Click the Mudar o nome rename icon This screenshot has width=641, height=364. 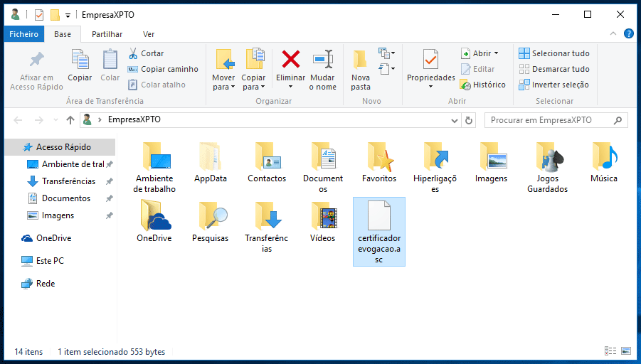[323, 59]
